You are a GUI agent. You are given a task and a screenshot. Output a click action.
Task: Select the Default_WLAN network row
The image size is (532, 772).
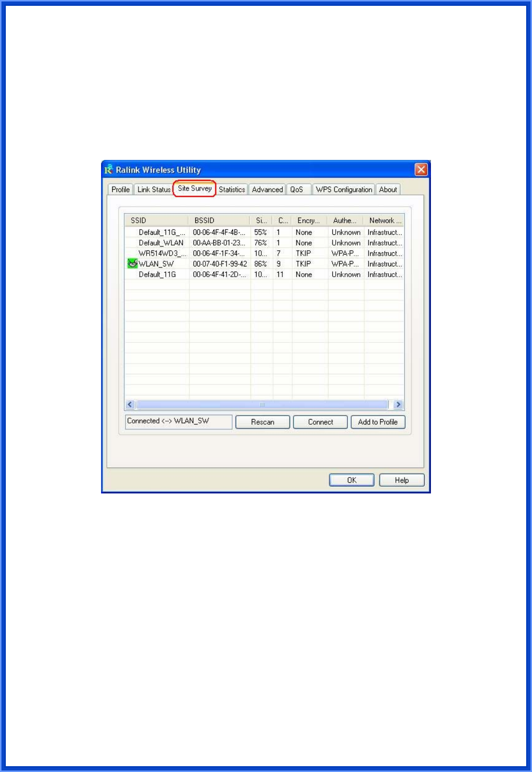[x=264, y=243]
